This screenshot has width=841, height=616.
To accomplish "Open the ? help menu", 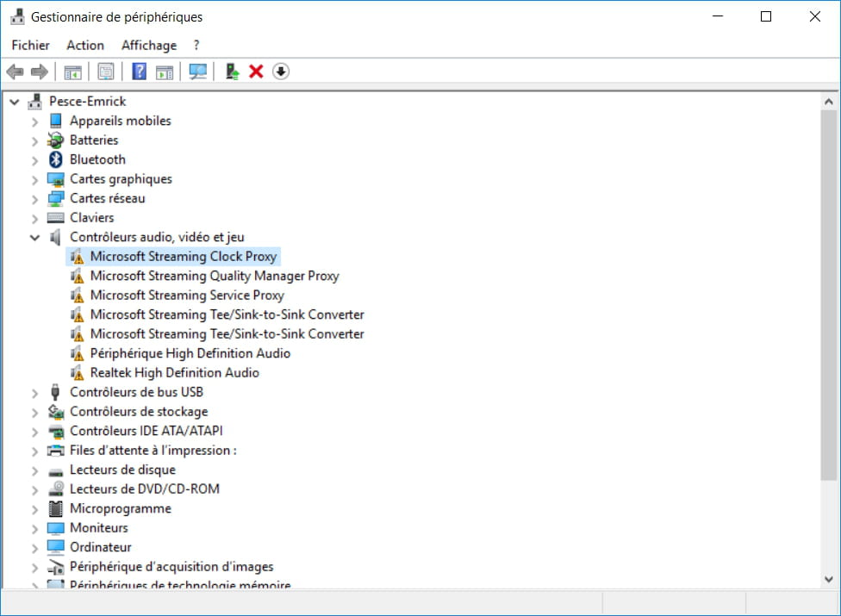I will tap(196, 45).
